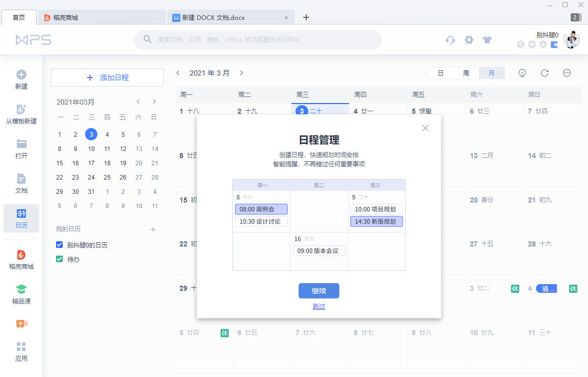Click the WPS logo

(x=34, y=40)
